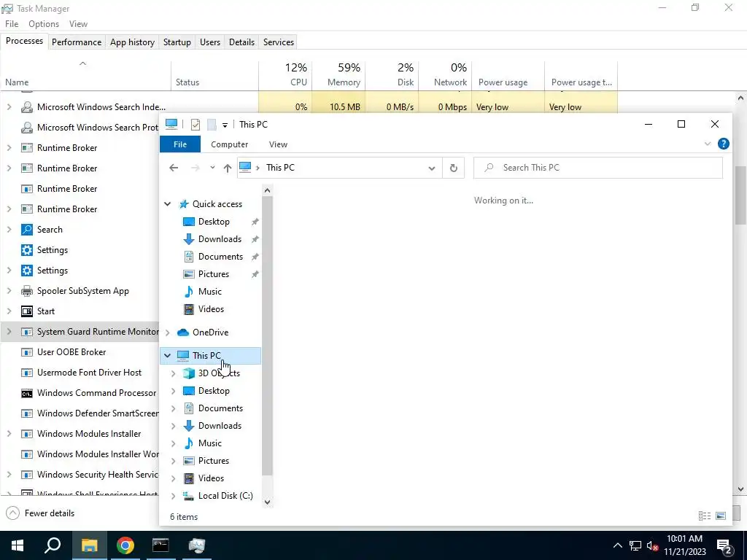Open the notification center icon
Screen dimensions: 747x560
coord(724,545)
